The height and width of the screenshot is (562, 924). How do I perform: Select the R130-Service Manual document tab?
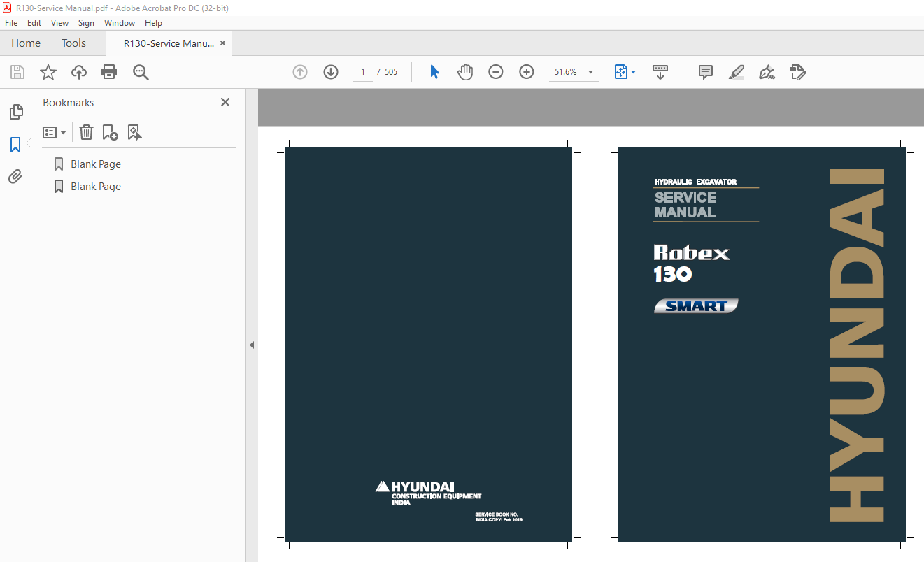169,43
